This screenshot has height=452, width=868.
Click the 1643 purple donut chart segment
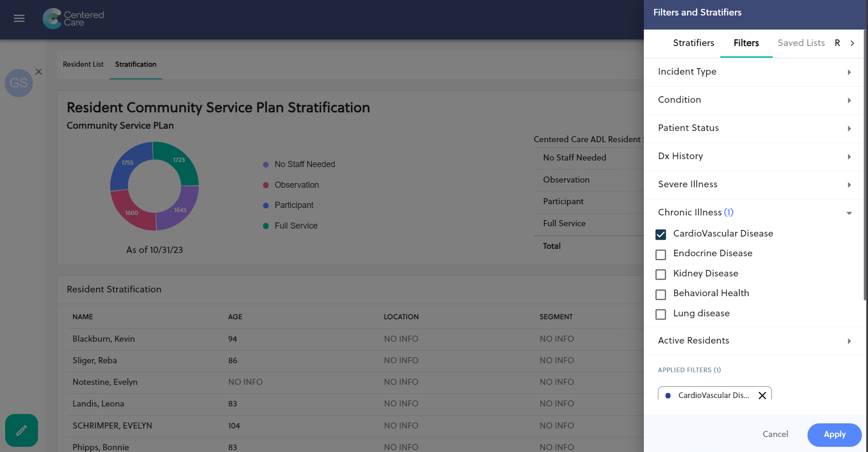[181, 210]
